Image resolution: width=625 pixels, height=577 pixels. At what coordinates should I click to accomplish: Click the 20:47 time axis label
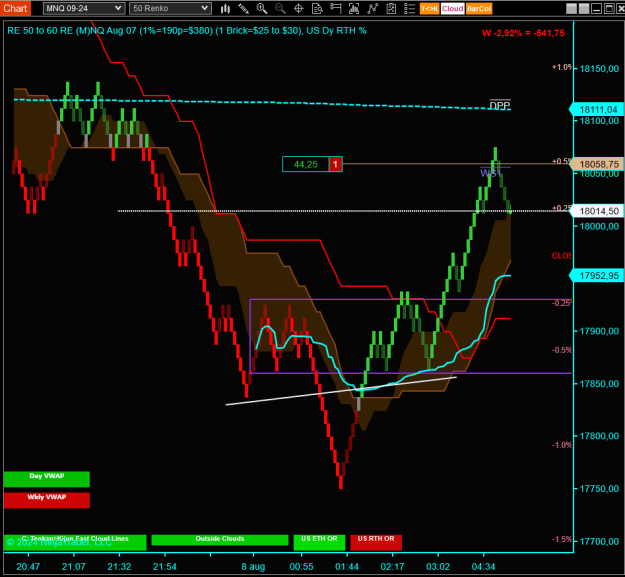(28, 566)
